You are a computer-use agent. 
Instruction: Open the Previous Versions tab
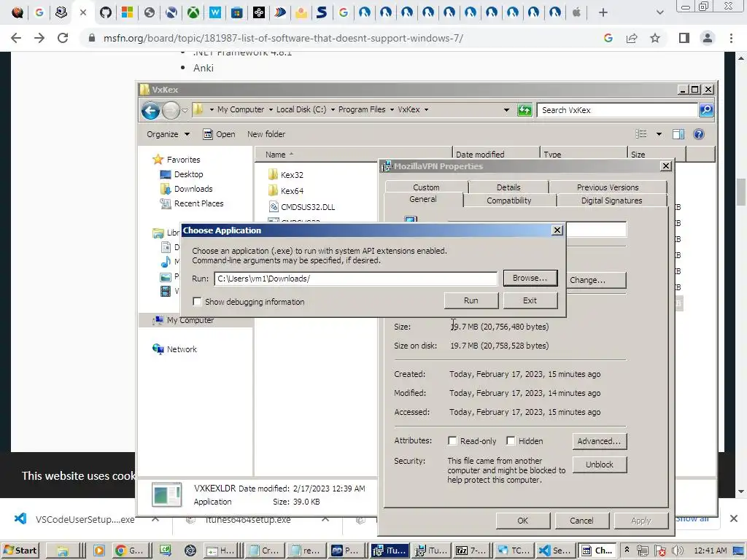[608, 187]
